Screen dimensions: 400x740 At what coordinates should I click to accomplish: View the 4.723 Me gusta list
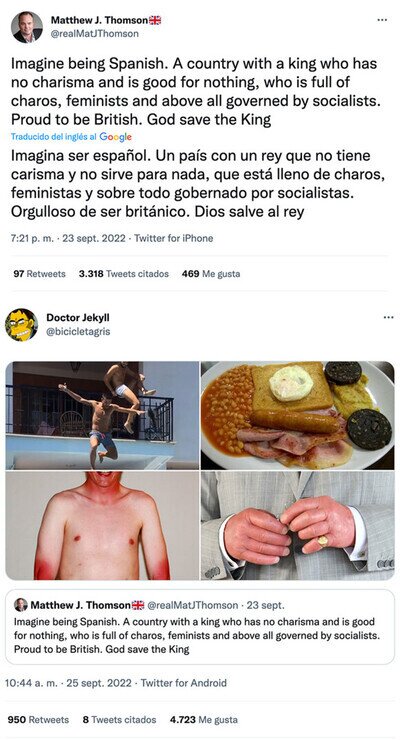point(203,720)
